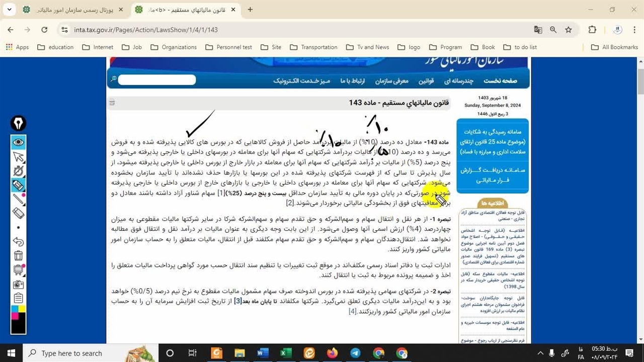The width and height of the screenshot is (644, 362).
Task: Select the highlighter tool in annotation toolbar
Action: [19, 186]
